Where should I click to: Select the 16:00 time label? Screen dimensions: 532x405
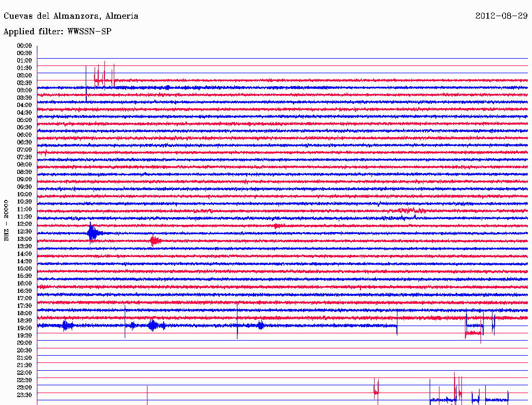(24, 283)
